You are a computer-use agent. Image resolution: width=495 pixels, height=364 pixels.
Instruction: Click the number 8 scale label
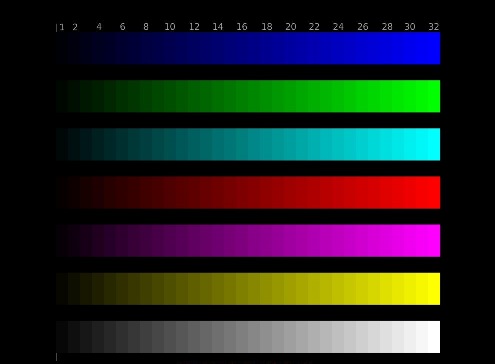tap(146, 27)
